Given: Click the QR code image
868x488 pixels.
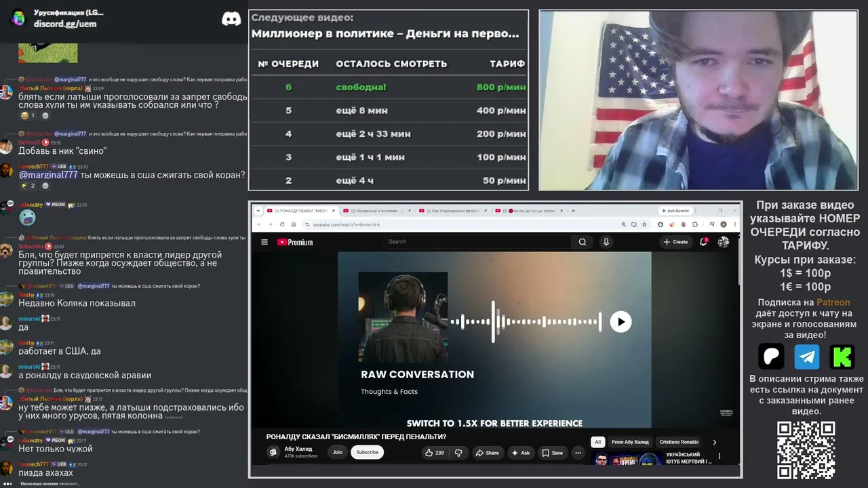Looking at the screenshot, I should click(x=806, y=450).
